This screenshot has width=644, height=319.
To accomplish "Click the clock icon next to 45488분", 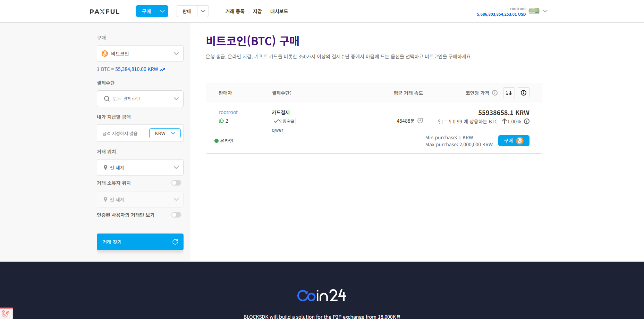I will pos(420,120).
